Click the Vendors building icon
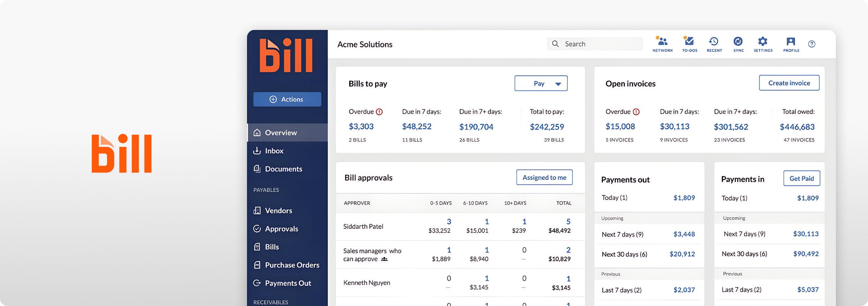 point(257,210)
